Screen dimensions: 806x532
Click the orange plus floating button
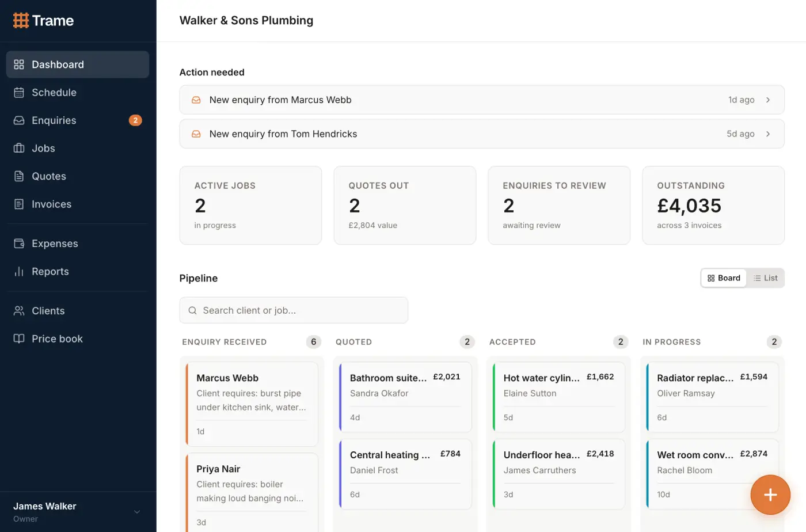tap(770, 495)
